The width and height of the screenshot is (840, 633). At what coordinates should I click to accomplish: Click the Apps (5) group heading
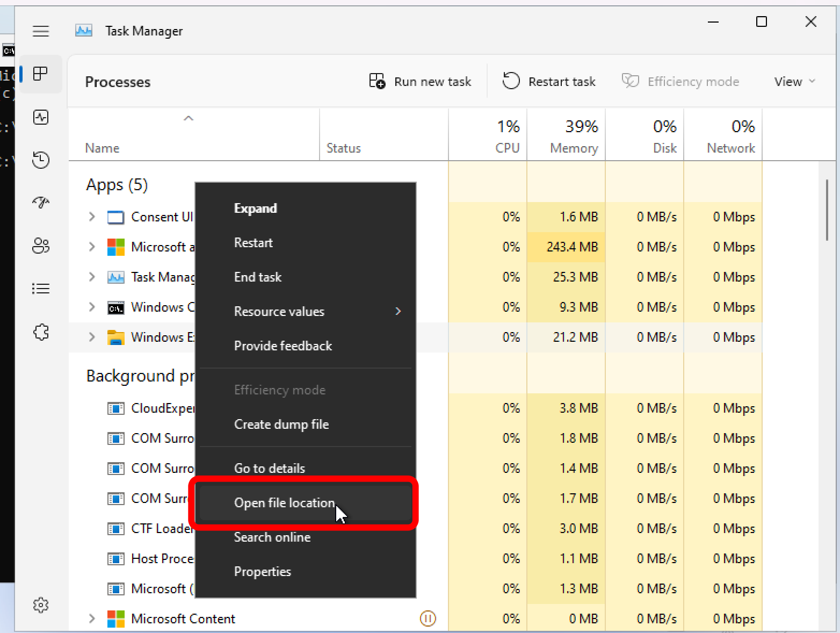[117, 185]
